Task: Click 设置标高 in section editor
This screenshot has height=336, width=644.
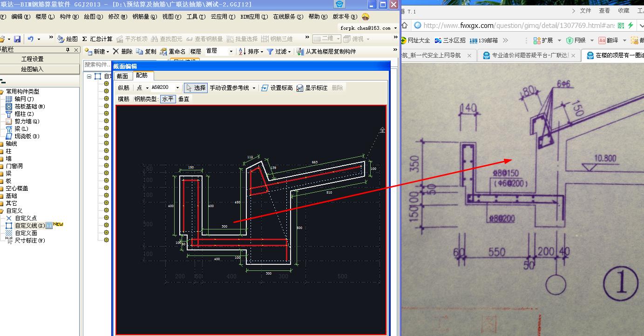Action: 277,87
